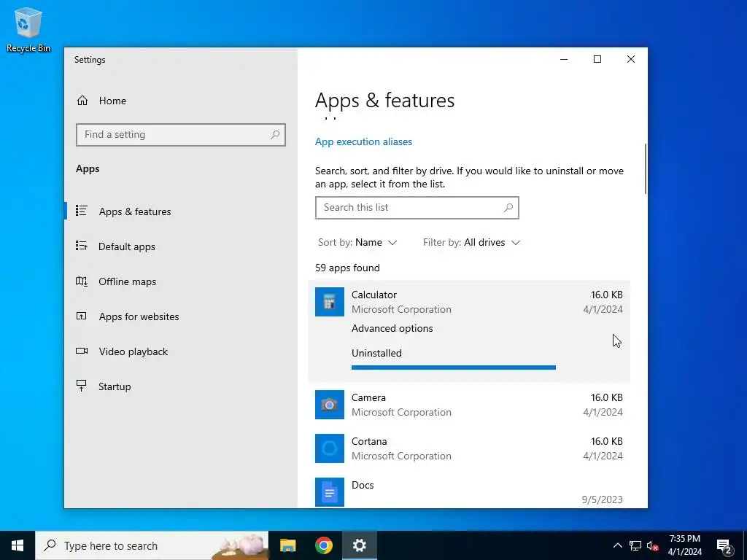This screenshot has height=560, width=747.
Task: Click the Apps for websites sidebar icon
Action: point(82,316)
